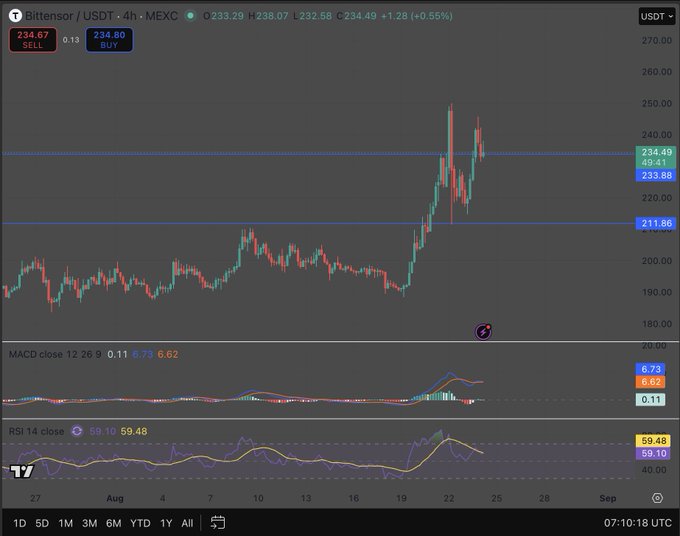The height and width of the screenshot is (536, 680).
Task: Click the 59.48 value in RSI legend
Action: pos(134,431)
